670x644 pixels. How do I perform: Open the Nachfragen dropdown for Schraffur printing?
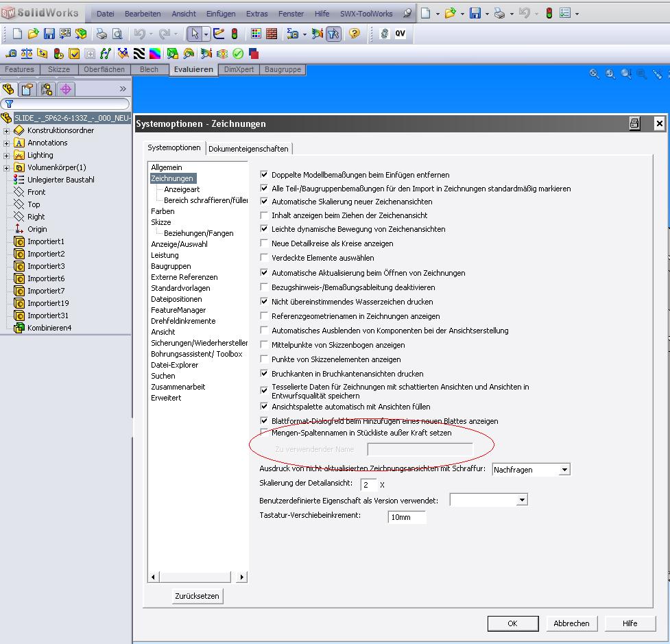click(564, 470)
